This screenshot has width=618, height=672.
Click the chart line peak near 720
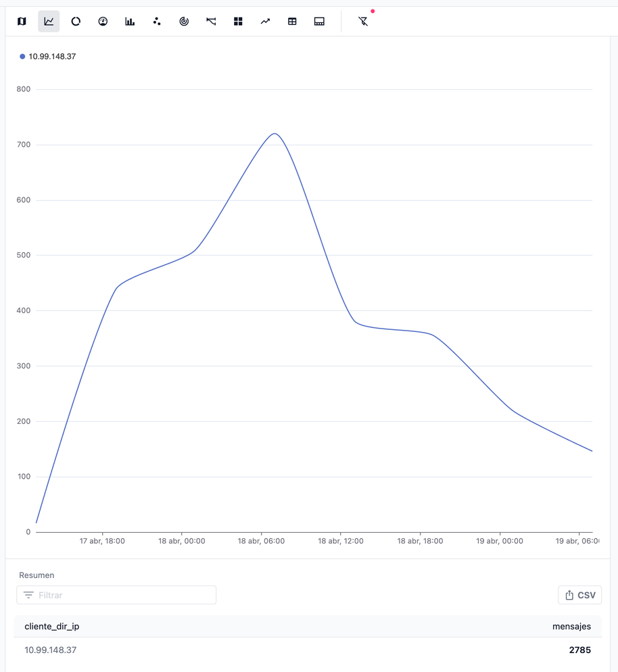tap(275, 134)
